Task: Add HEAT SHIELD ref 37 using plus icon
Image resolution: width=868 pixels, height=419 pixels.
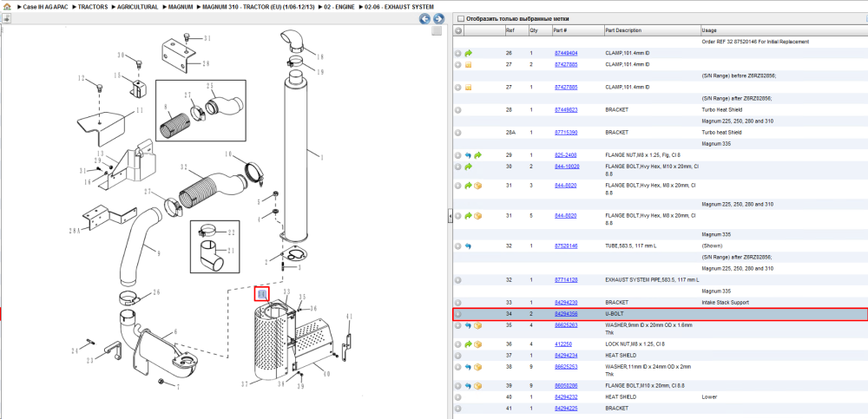Action: point(458,356)
